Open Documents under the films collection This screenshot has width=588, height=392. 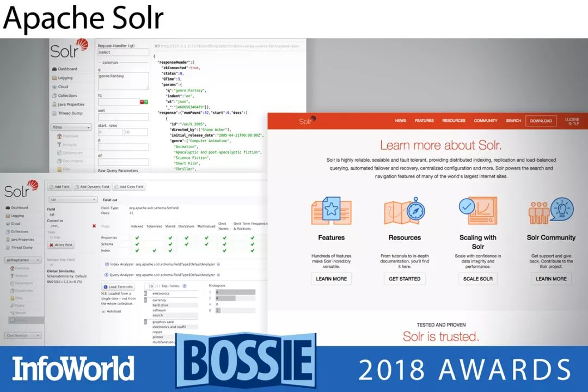pyautogui.click(x=70, y=161)
